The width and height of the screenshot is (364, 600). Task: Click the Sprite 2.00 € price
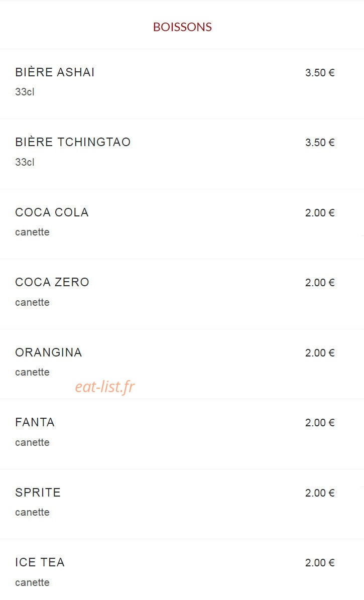pyautogui.click(x=320, y=493)
